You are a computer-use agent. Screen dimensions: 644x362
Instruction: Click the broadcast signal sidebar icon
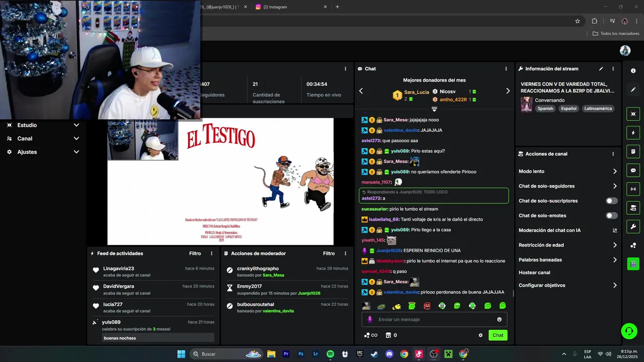pyautogui.click(x=633, y=189)
